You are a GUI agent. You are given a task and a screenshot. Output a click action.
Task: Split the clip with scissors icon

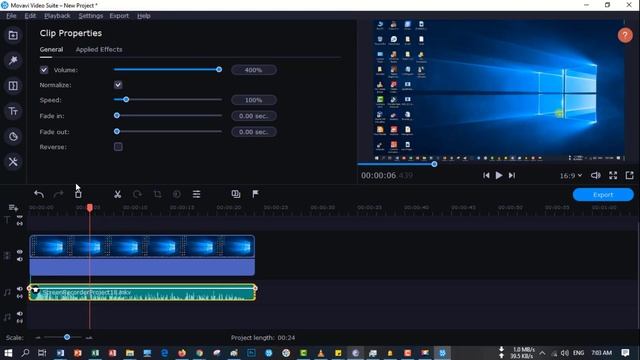click(x=118, y=194)
